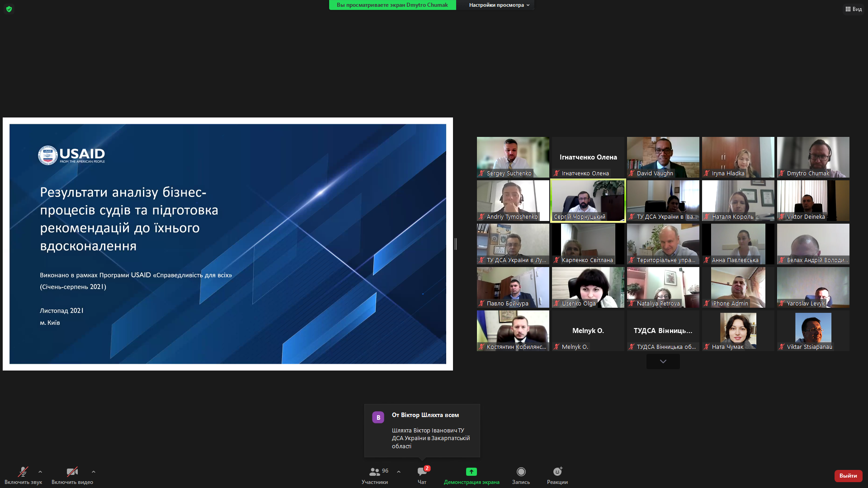868x488 pixels.
Task: Unmute the microphone with Включить звук
Action: tap(23, 472)
